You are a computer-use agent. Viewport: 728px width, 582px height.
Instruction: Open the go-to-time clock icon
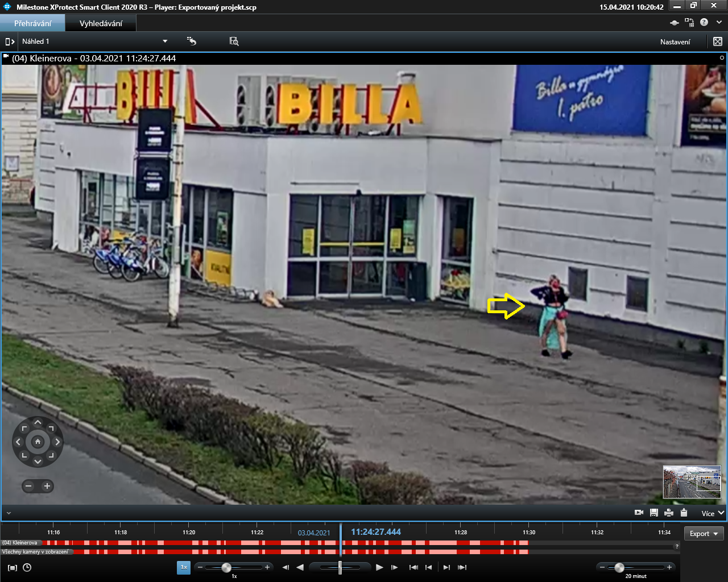click(27, 567)
